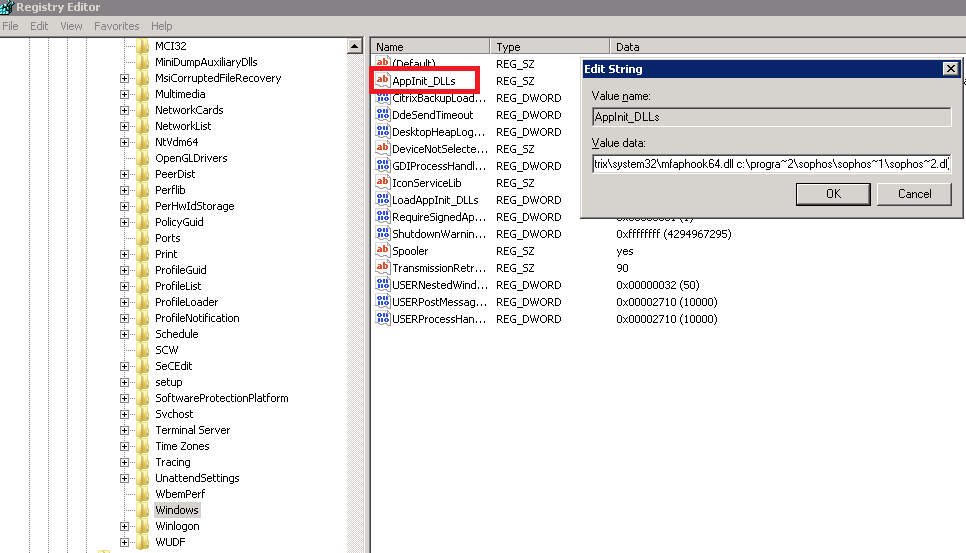Select the Windows folder icon in tree
Viewport: 966px width, 553px height.
(x=142, y=510)
